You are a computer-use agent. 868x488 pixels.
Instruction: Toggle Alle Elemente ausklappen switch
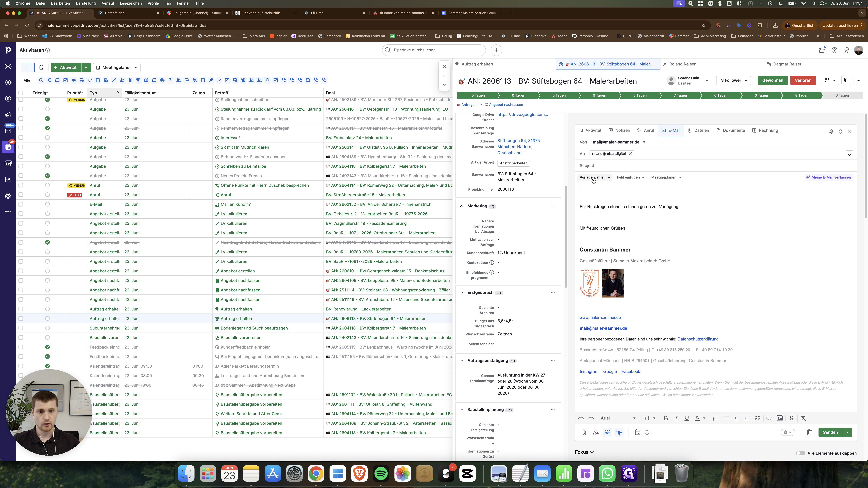(x=801, y=453)
